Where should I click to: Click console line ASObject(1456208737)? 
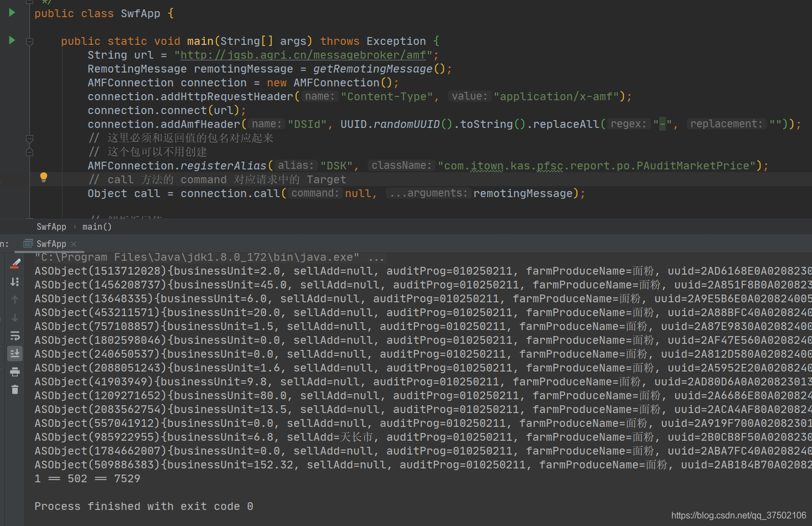[423, 285]
